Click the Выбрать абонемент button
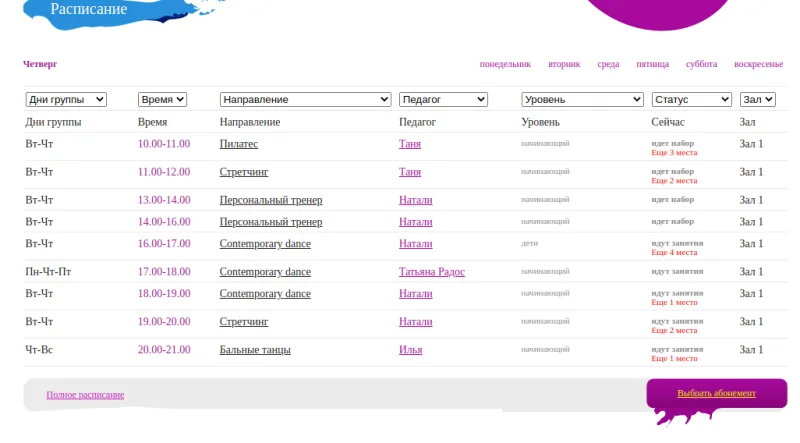Viewport: 800px width, 443px height. tap(716, 393)
